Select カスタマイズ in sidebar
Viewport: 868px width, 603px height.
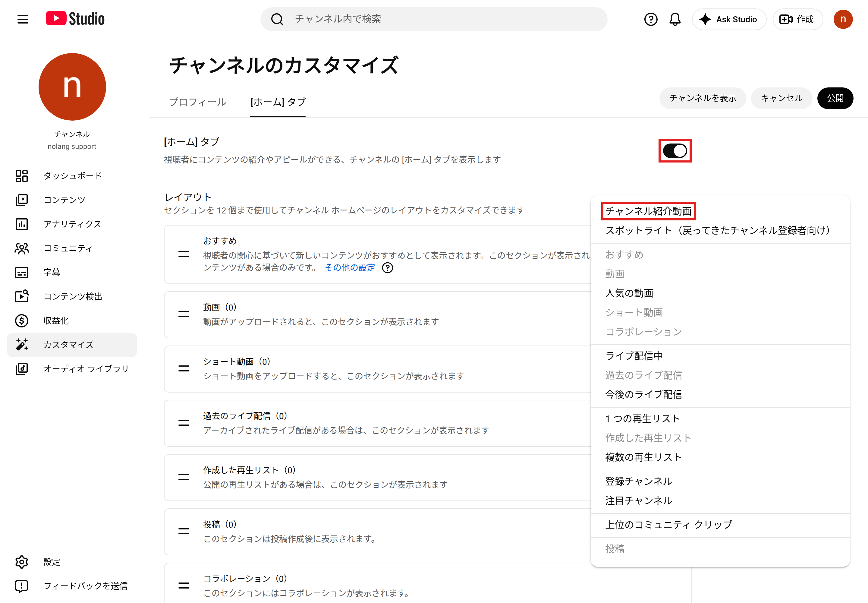(x=72, y=345)
